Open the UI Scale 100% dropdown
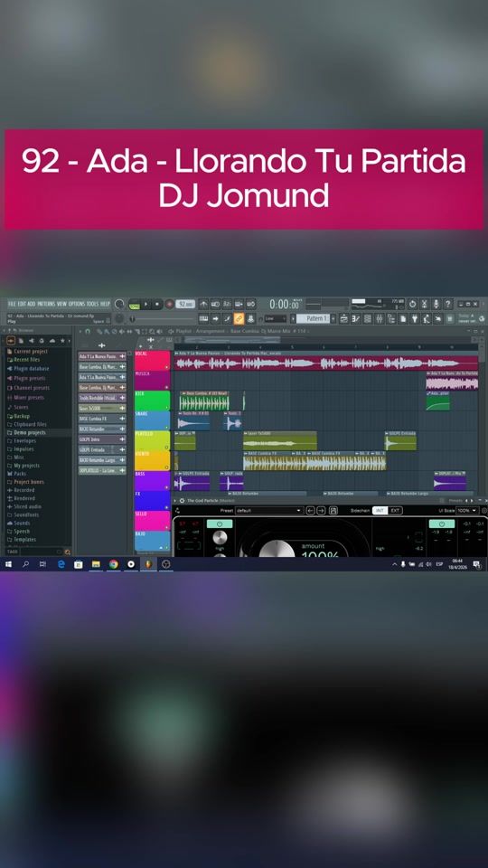This screenshot has height=868, width=488. [467, 510]
